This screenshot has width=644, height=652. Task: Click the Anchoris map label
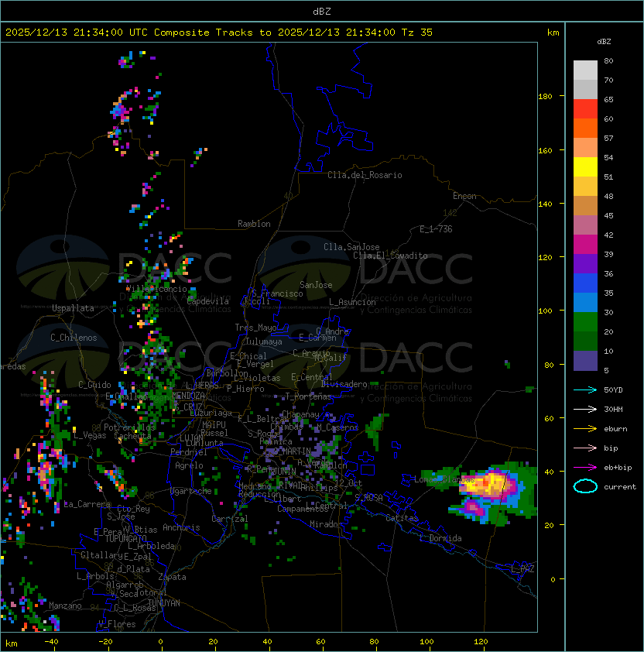181,527
